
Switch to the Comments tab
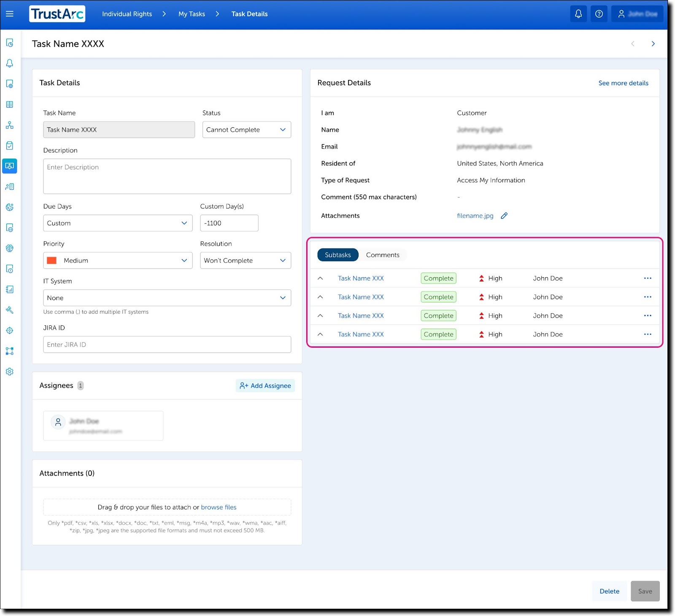[x=382, y=255]
